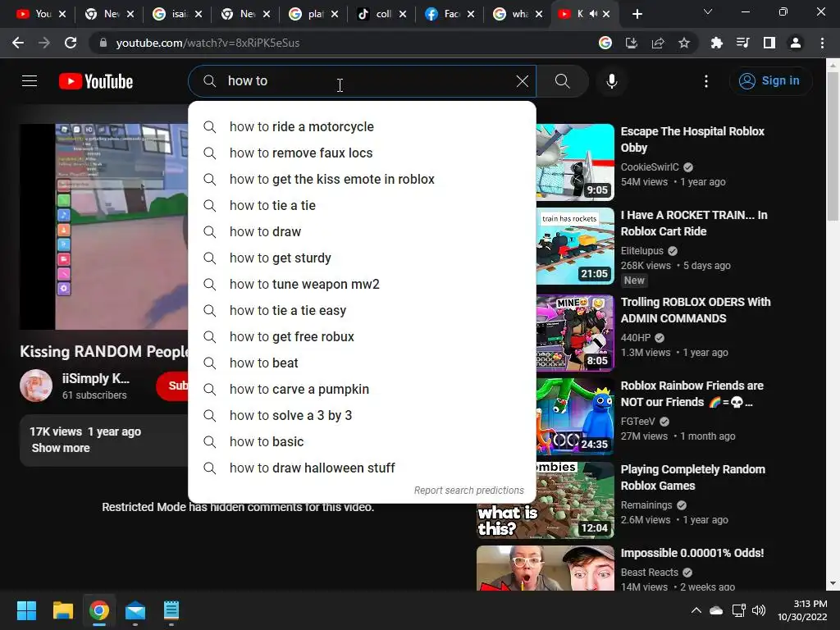
Task: Open 'Impossible 0.00001% Odds!' video
Action: 692,553
